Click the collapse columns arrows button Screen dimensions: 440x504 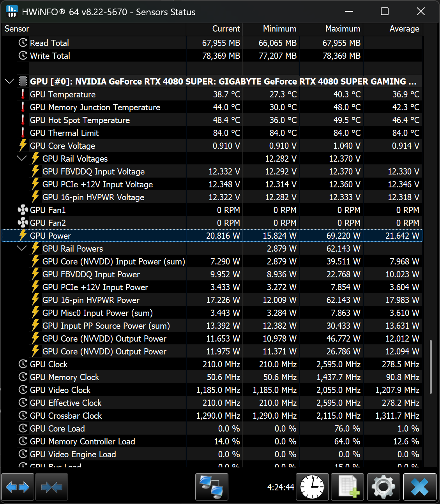(x=51, y=487)
